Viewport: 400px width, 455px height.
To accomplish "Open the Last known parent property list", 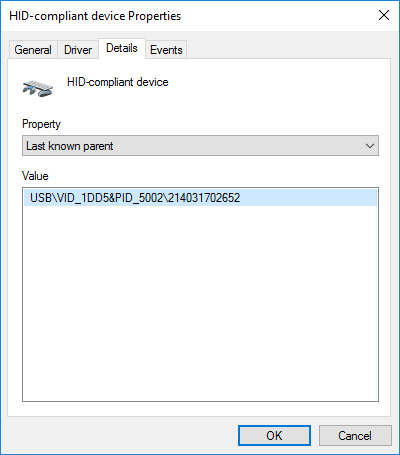I will click(200, 146).
